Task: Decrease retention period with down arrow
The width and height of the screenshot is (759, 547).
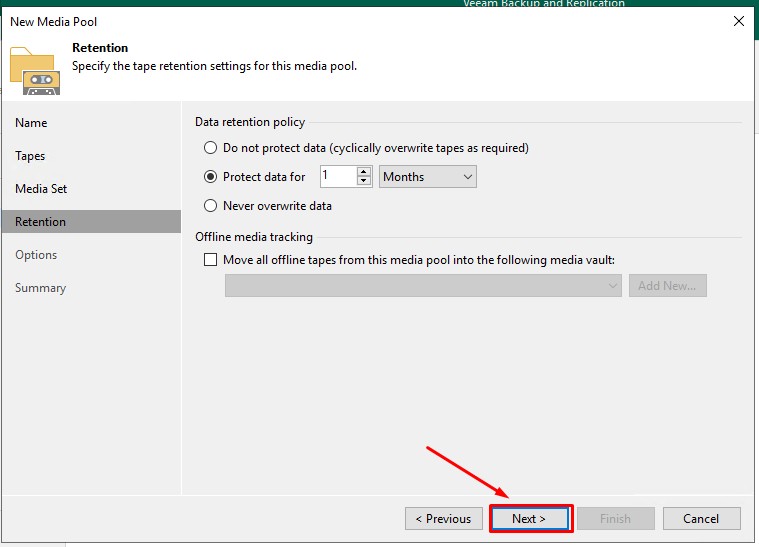Action: [x=364, y=182]
